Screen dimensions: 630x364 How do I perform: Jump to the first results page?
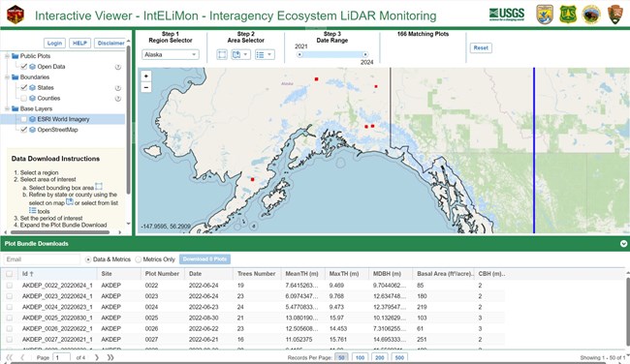coord(9,357)
